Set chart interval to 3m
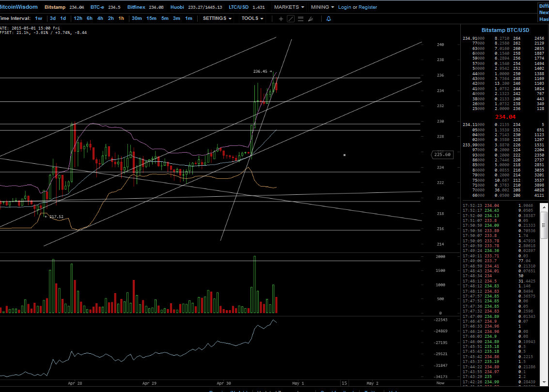This screenshot has height=392, width=549. [176, 18]
